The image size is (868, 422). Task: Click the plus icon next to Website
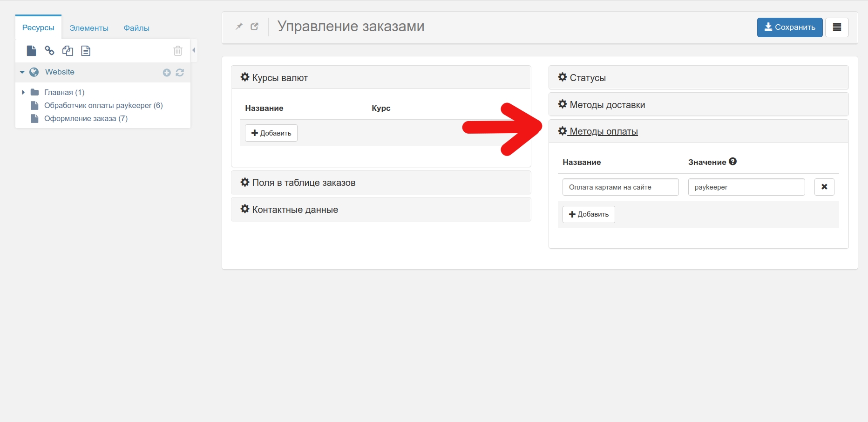point(167,73)
